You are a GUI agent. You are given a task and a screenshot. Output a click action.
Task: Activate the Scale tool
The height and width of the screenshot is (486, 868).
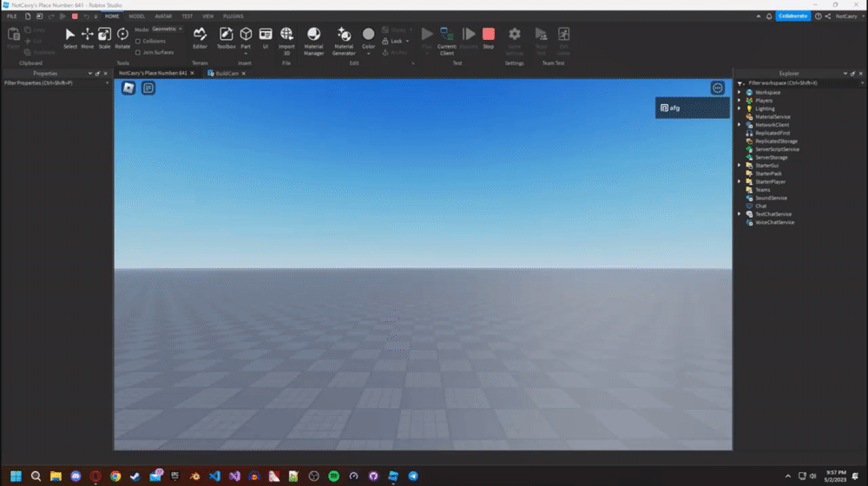tap(104, 38)
